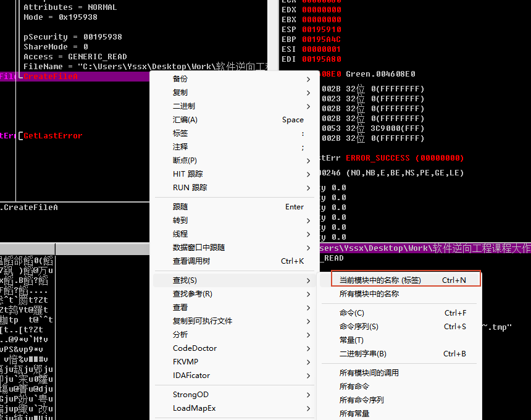Click the Attributes = NORMAL argument
Image resolution: width=531 pixels, height=420 pixels.
(x=70, y=7)
